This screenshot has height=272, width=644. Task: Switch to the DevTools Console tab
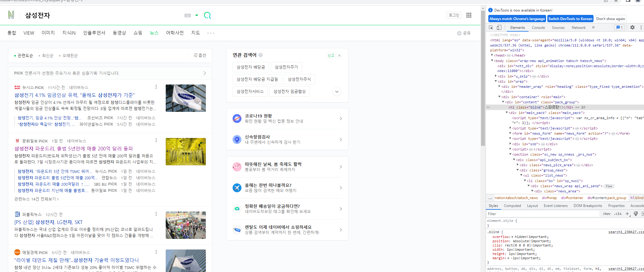[x=538, y=28]
